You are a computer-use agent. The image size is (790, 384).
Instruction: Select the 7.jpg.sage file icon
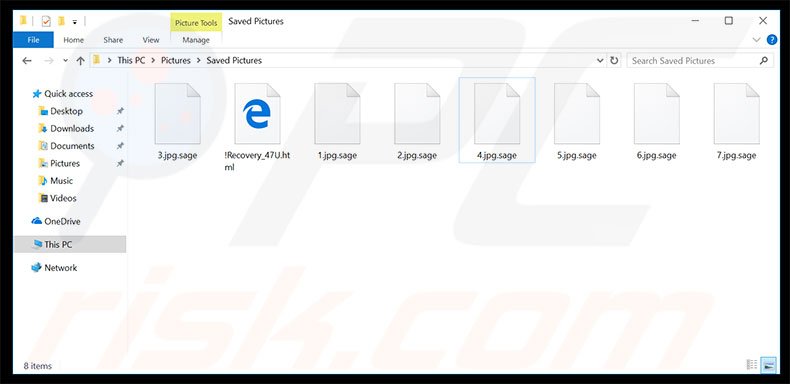[x=737, y=114]
